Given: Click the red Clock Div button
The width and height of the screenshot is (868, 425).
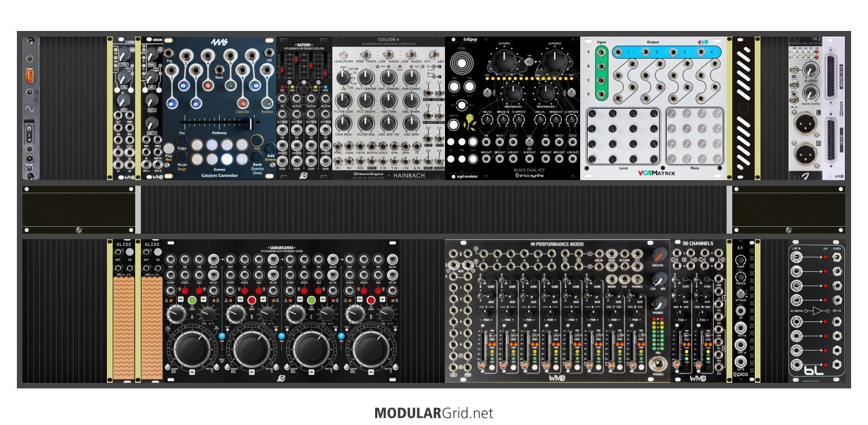Looking at the screenshot, I should tap(243, 104).
